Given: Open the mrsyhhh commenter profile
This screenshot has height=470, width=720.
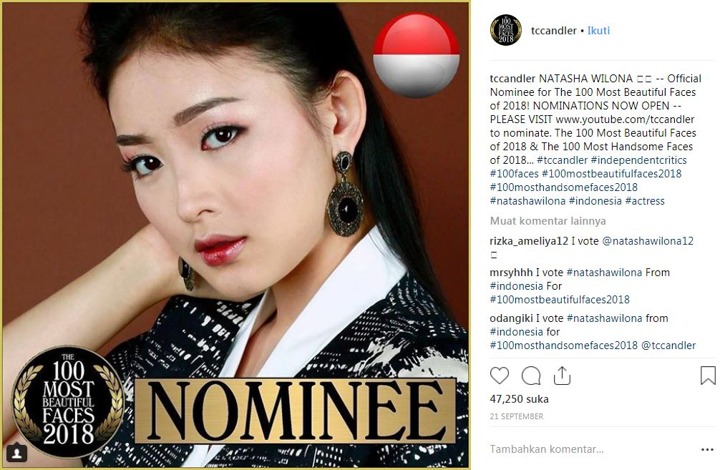Looking at the screenshot, I should click(x=511, y=272).
